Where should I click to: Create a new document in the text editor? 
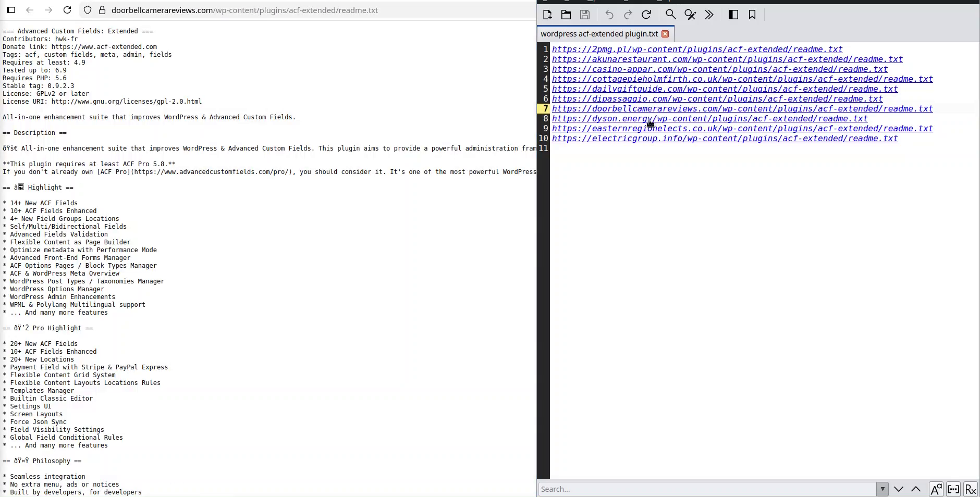tap(547, 15)
